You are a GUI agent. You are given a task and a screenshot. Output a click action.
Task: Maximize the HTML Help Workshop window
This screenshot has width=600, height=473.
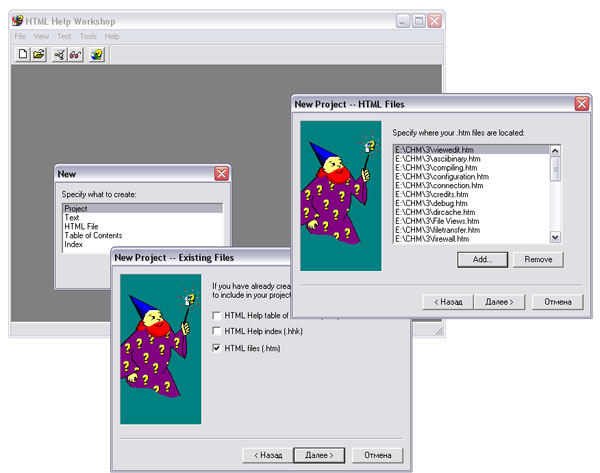pos(419,21)
